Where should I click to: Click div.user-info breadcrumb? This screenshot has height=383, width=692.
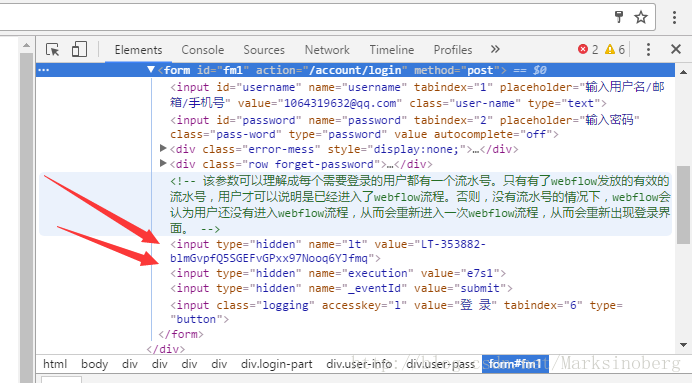(x=359, y=364)
